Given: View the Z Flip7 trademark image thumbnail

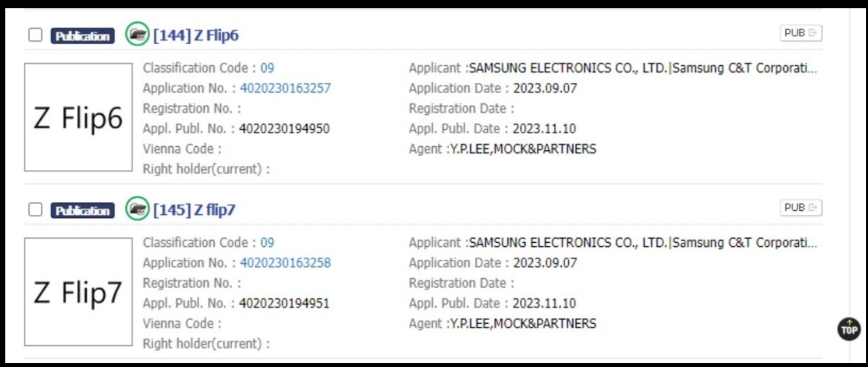Looking at the screenshot, I should (x=78, y=292).
